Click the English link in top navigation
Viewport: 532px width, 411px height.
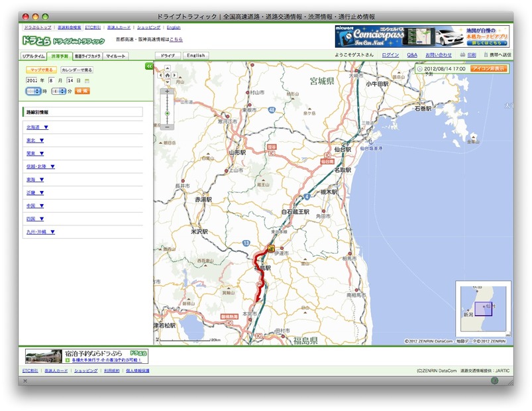click(x=174, y=27)
